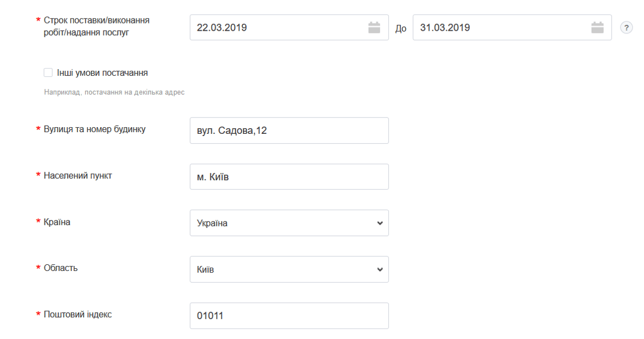The width and height of the screenshot is (644, 339).
Task: Click the Населений пункт field with м. Київ
Action: (x=289, y=177)
